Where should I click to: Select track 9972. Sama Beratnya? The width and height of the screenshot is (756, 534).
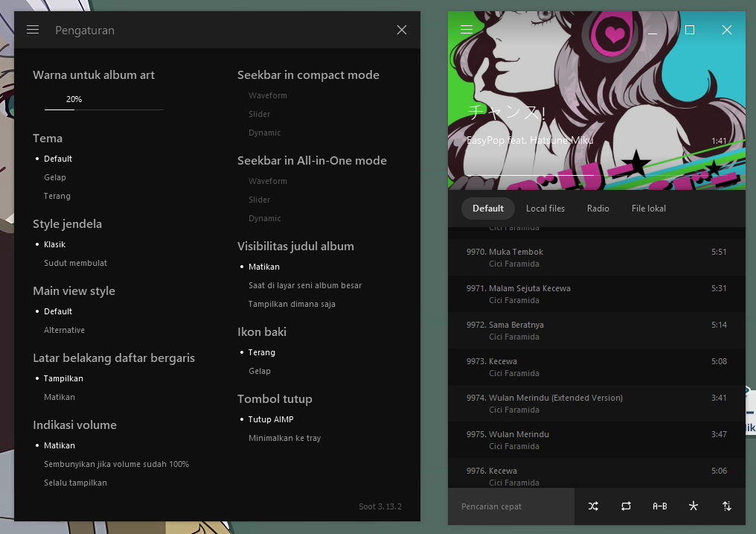pos(597,331)
